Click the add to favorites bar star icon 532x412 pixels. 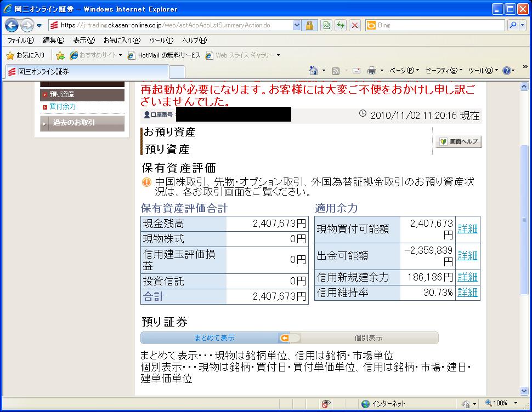(60, 55)
